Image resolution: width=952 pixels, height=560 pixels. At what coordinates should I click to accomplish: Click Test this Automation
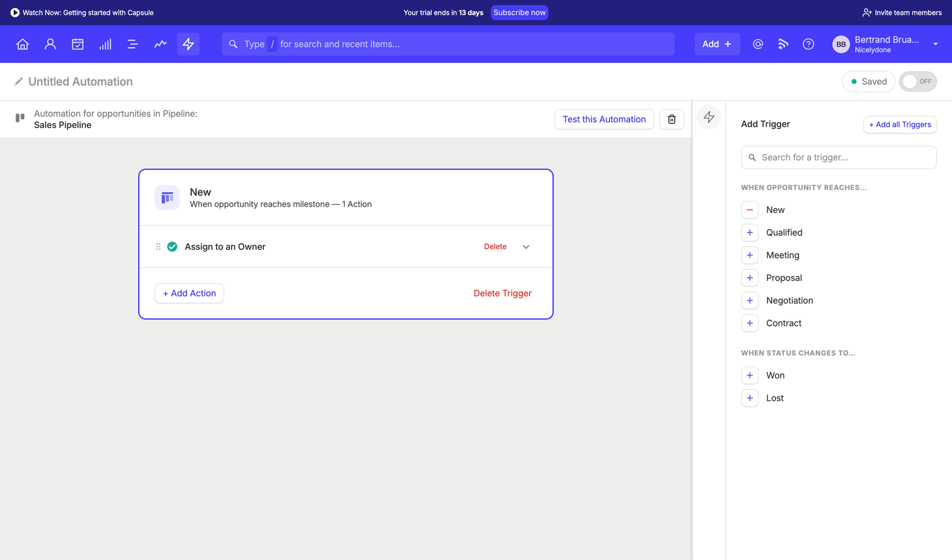pyautogui.click(x=604, y=119)
